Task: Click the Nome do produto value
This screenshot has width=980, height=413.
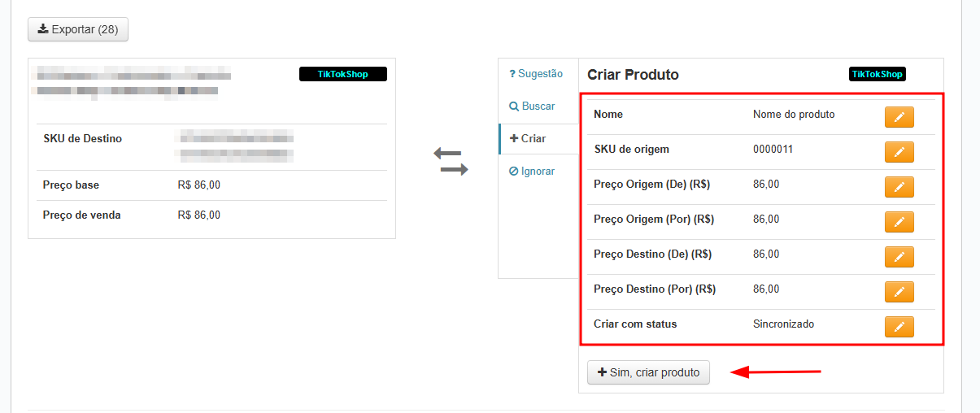Action: pos(794,114)
